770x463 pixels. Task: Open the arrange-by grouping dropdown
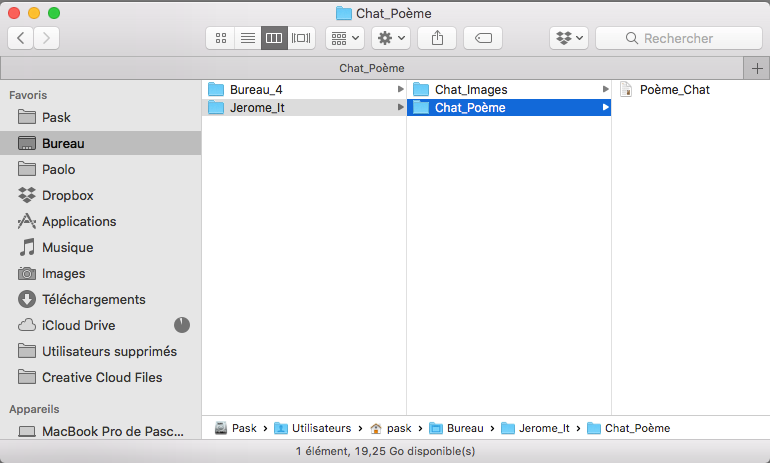(x=345, y=38)
